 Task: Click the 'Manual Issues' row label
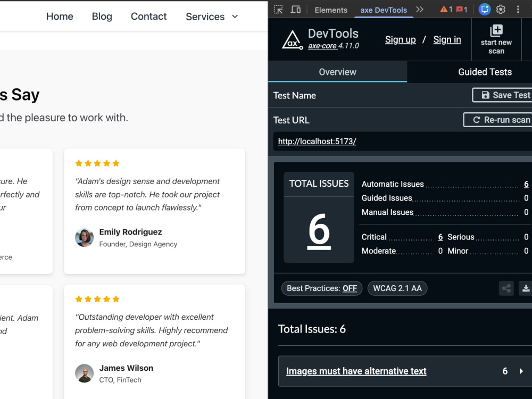coord(387,212)
